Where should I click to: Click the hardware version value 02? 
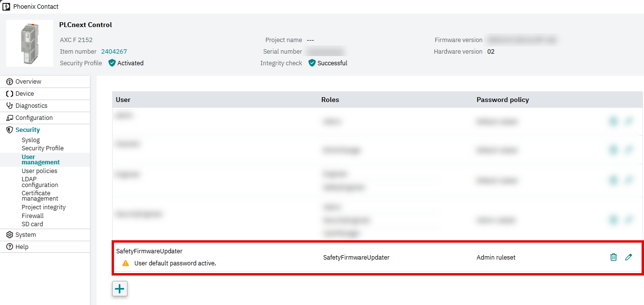coord(491,51)
